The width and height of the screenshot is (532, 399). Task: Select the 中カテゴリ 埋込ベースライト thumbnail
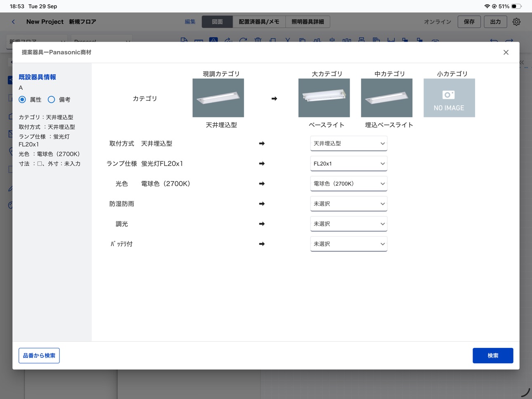pos(387,98)
